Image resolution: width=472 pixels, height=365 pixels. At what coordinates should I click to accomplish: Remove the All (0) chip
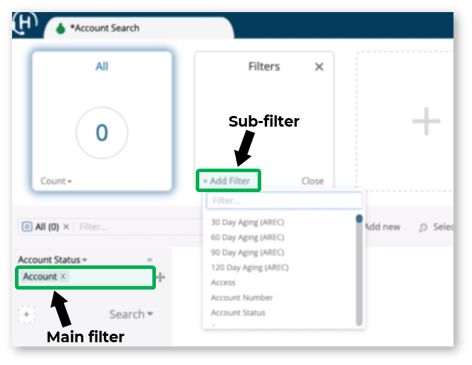click(x=66, y=227)
